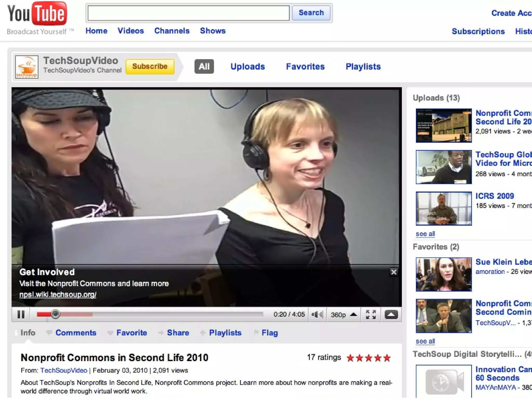Viewport: 532px width, 399px height.
Task: Select the All filter toggle
Action: [204, 66]
